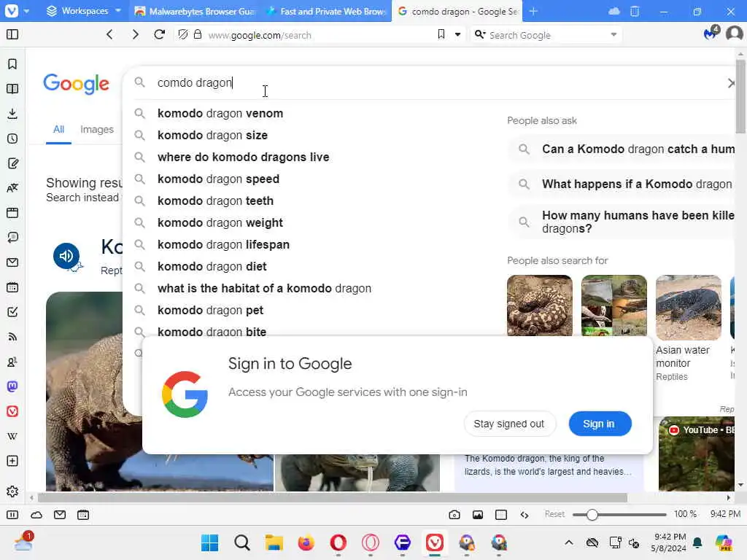Click the vertical page scrollbar thumb
The height and width of the screenshot is (560, 747).
(740, 97)
